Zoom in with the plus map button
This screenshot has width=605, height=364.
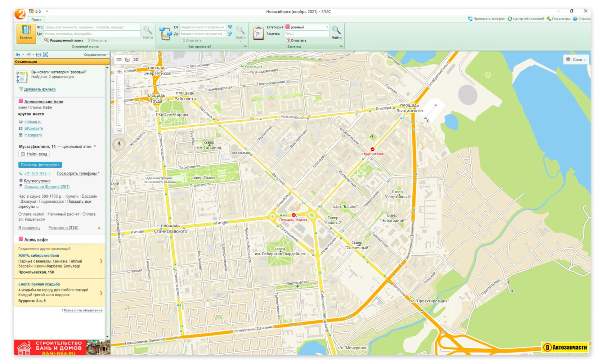(x=119, y=71)
